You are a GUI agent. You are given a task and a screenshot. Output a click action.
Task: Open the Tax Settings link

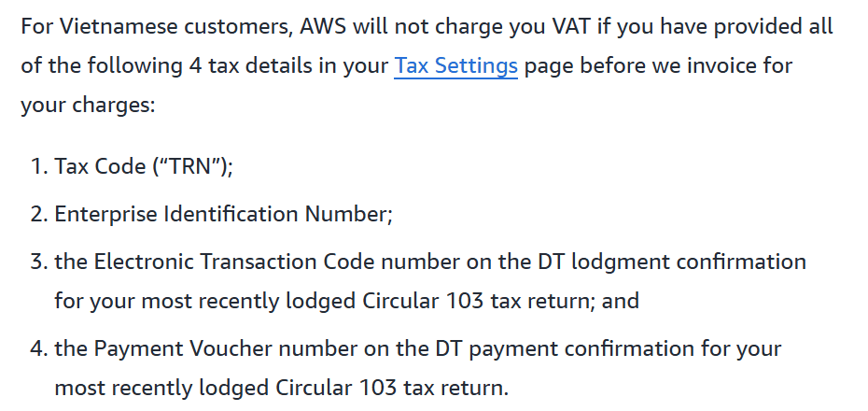(455, 66)
